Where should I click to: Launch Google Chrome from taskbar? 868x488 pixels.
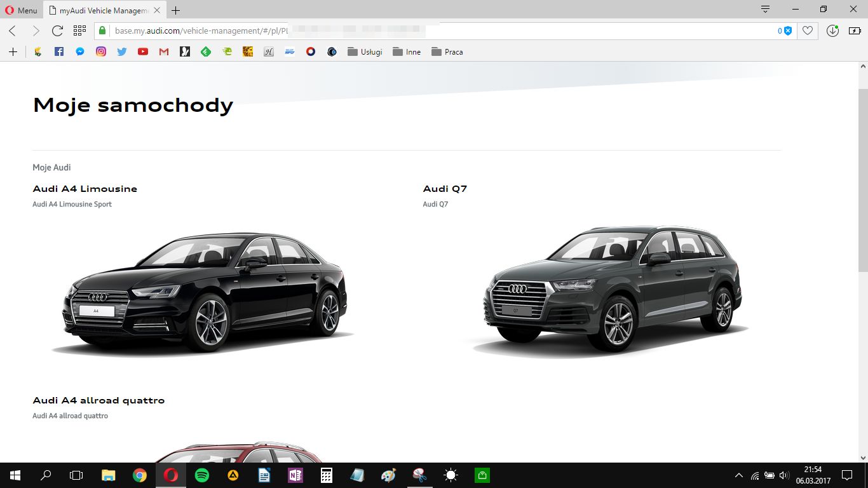click(140, 475)
